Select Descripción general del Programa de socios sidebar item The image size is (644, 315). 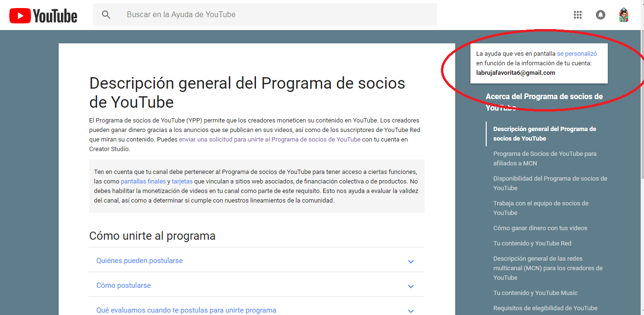tap(545, 133)
